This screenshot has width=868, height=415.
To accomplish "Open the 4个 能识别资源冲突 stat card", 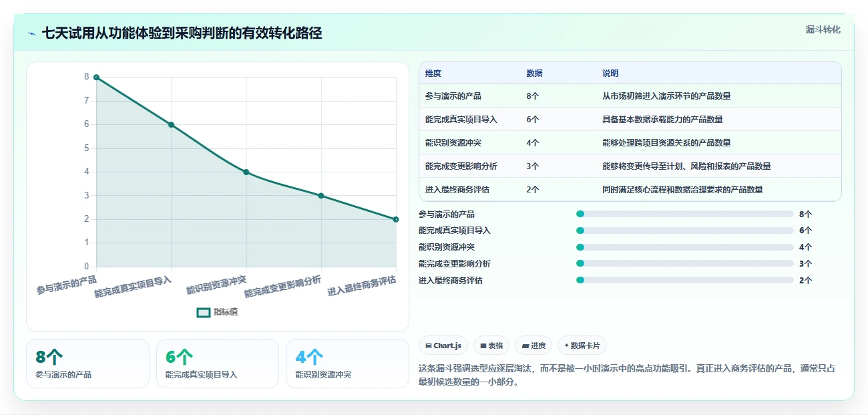I will (x=347, y=364).
